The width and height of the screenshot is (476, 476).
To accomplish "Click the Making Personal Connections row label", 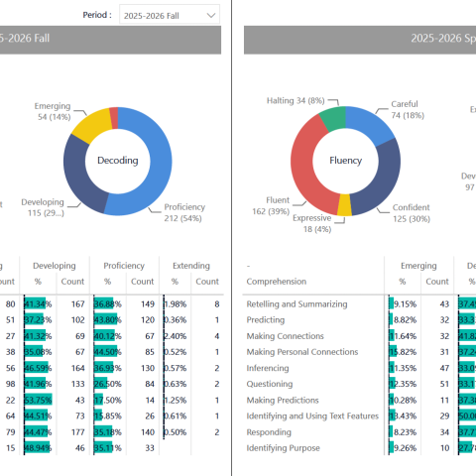I will tap(302, 352).
